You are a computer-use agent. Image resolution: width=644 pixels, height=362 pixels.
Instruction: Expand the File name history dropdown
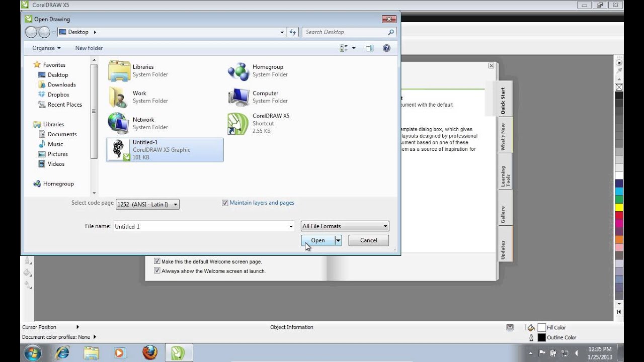(291, 227)
